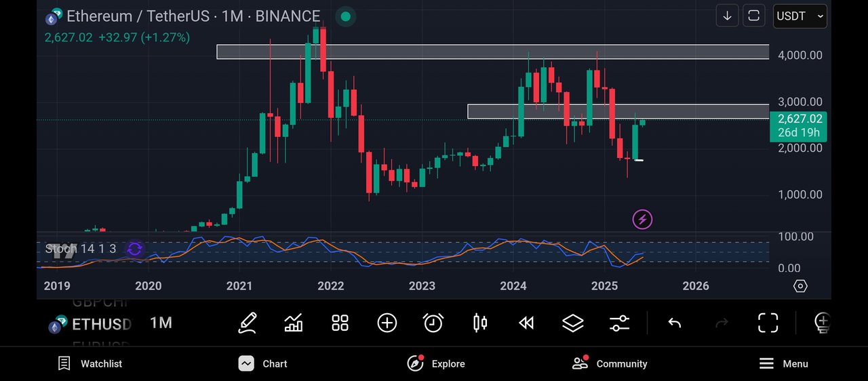This screenshot has height=381, width=868.
Task: Go to the Explore tab
Action: tap(436, 364)
